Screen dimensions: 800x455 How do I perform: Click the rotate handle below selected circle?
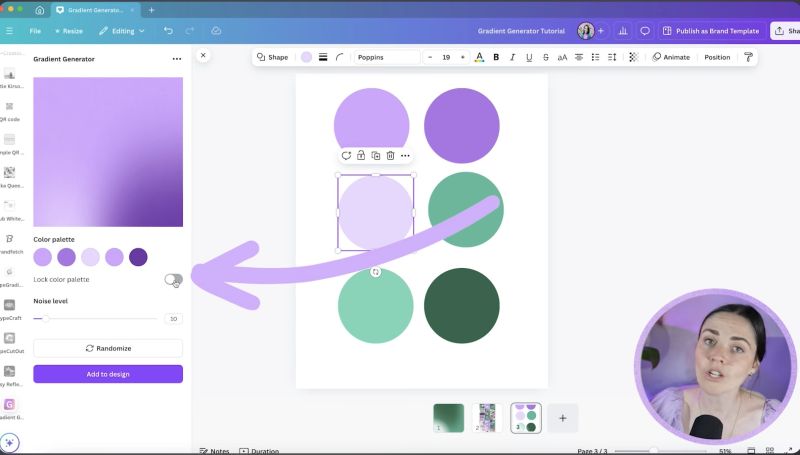(376, 272)
